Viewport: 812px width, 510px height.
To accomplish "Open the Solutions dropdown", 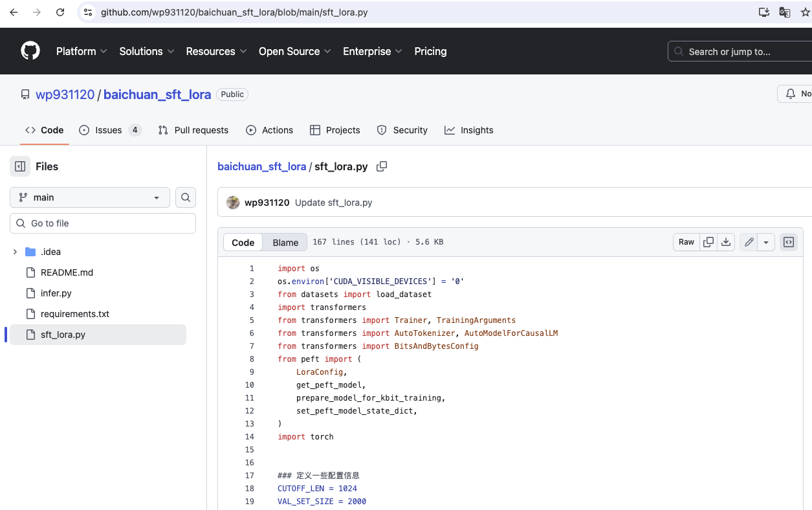I will pyautogui.click(x=147, y=51).
